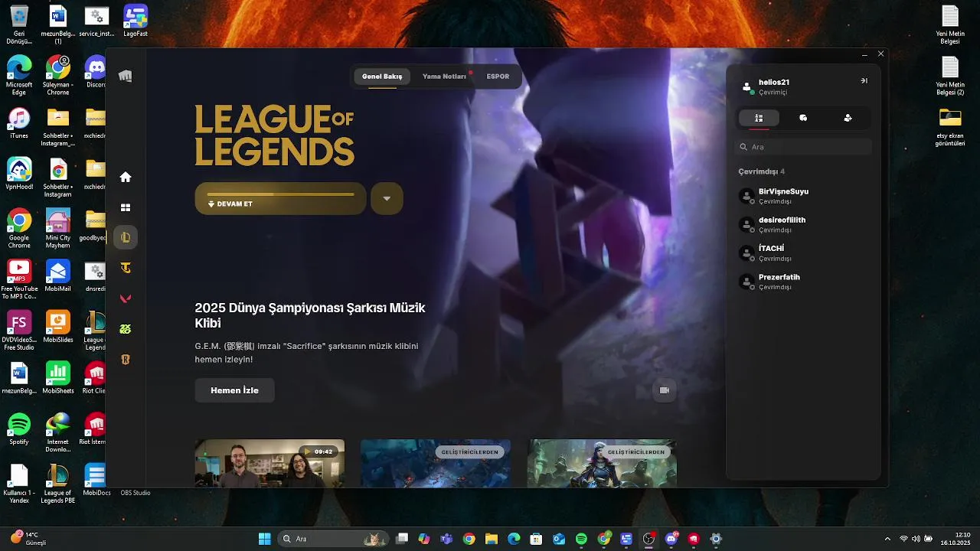Switch to Yama Notları tab
Image resolution: width=980 pixels, height=551 pixels.
pos(444,77)
